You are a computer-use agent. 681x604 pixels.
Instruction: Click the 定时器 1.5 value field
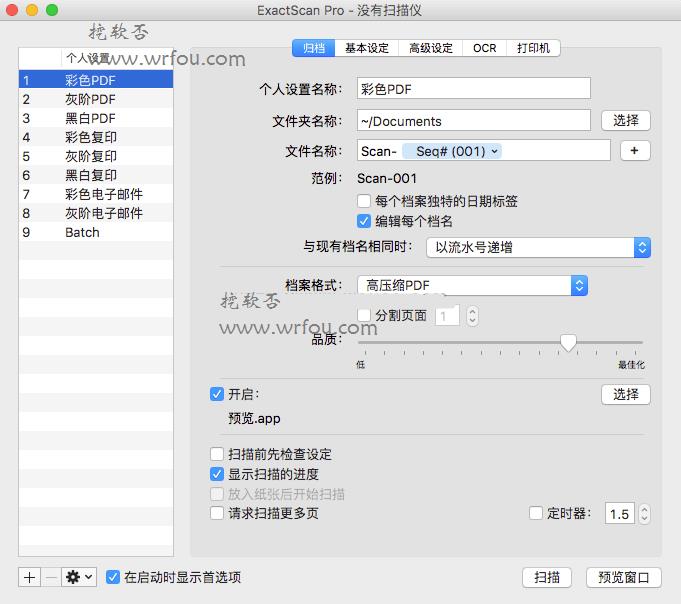coord(620,514)
